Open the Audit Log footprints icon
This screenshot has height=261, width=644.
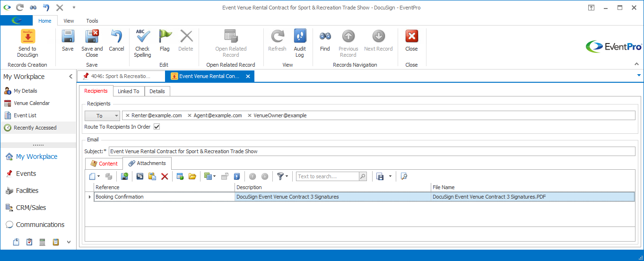[x=300, y=43]
